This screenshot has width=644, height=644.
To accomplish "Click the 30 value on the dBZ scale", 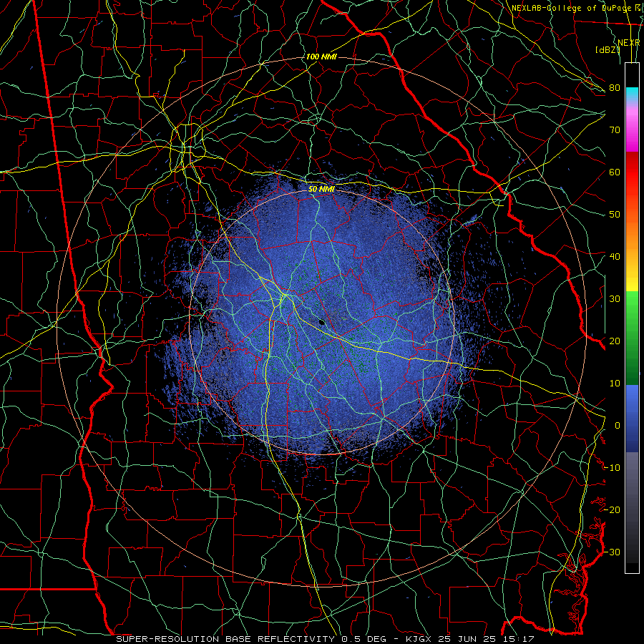I will coord(615,299).
